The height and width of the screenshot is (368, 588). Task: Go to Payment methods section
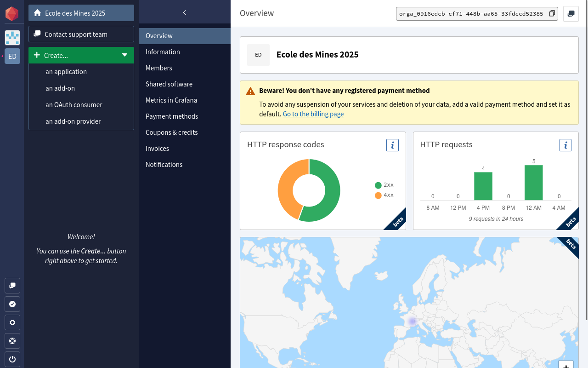[172, 116]
